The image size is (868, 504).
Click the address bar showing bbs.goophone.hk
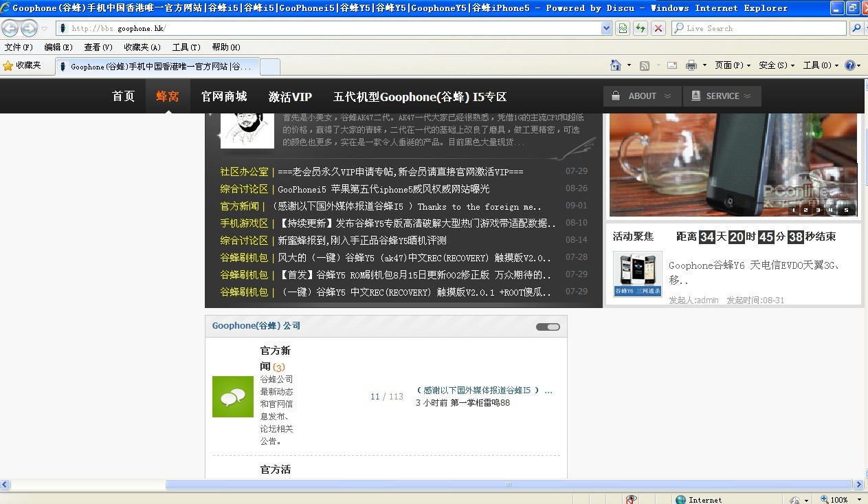point(330,28)
